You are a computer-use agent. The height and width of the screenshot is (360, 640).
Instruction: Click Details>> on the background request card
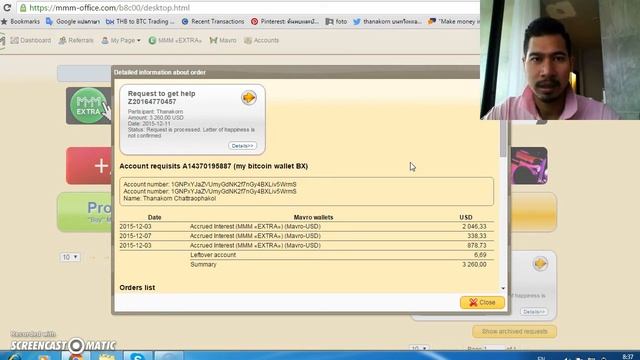coord(534,312)
